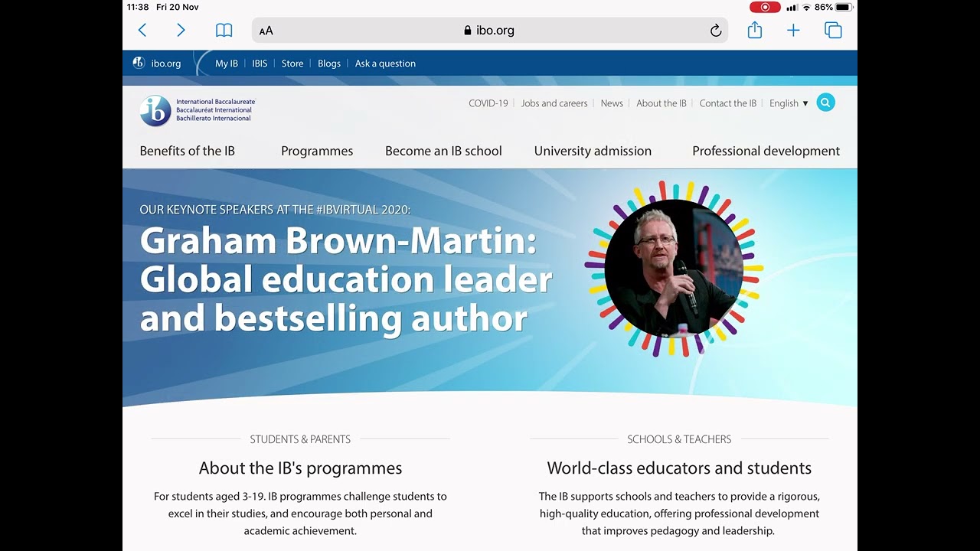Open the Programmes menu
Image resolution: width=980 pixels, height=551 pixels.
[x=317, y=151]
